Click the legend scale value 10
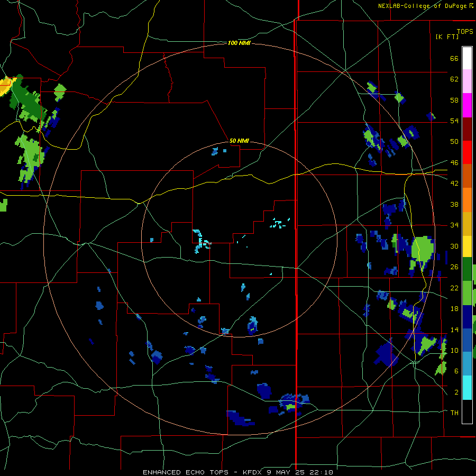This screenshot has width=476, height=476. (454, 350)
